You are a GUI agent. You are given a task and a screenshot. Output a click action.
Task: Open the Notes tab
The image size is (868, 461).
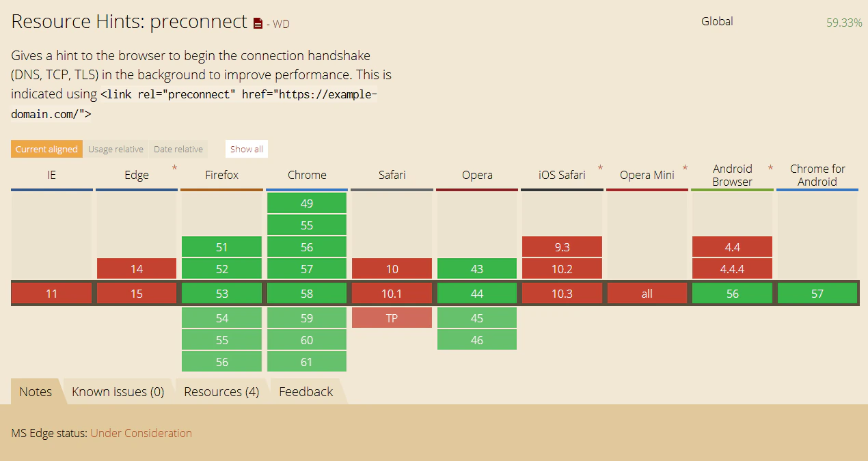pyautogui.click(x=36, y=391)
